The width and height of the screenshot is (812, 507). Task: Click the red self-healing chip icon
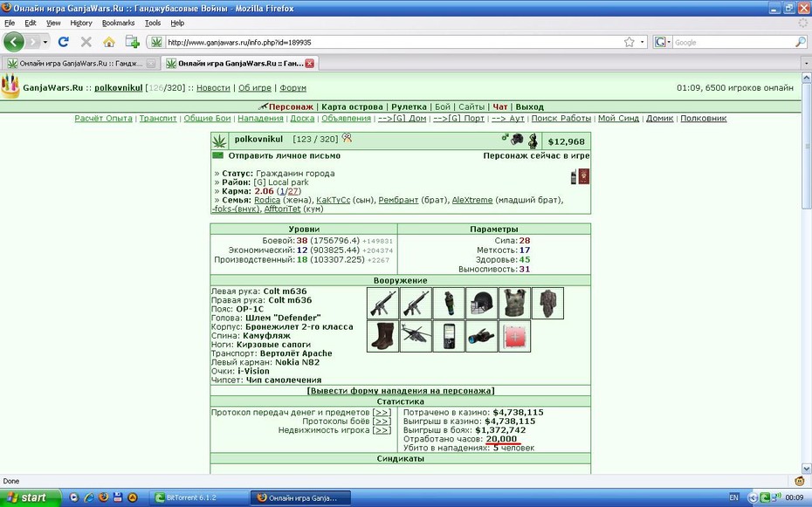point(515,336)
